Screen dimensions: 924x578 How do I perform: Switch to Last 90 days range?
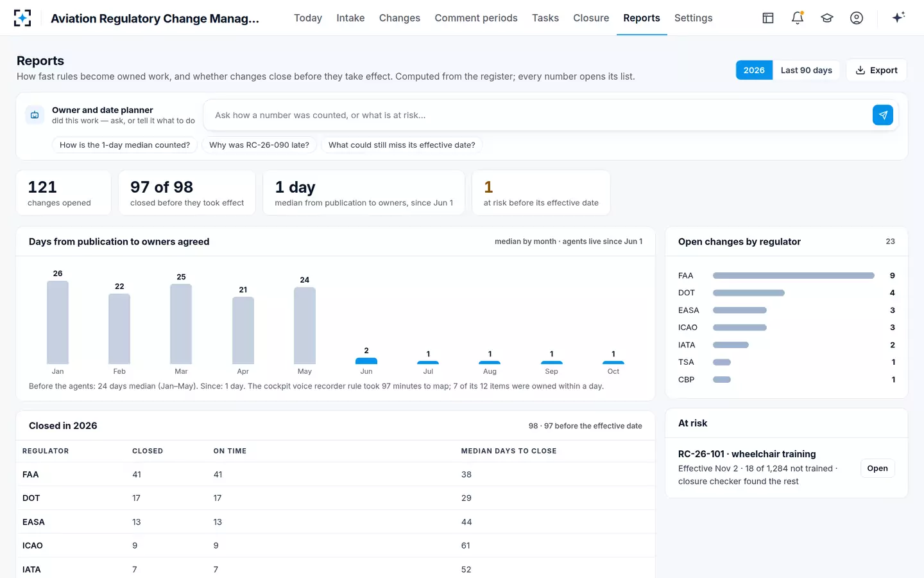pyautogui.click(x=806, y=70)
